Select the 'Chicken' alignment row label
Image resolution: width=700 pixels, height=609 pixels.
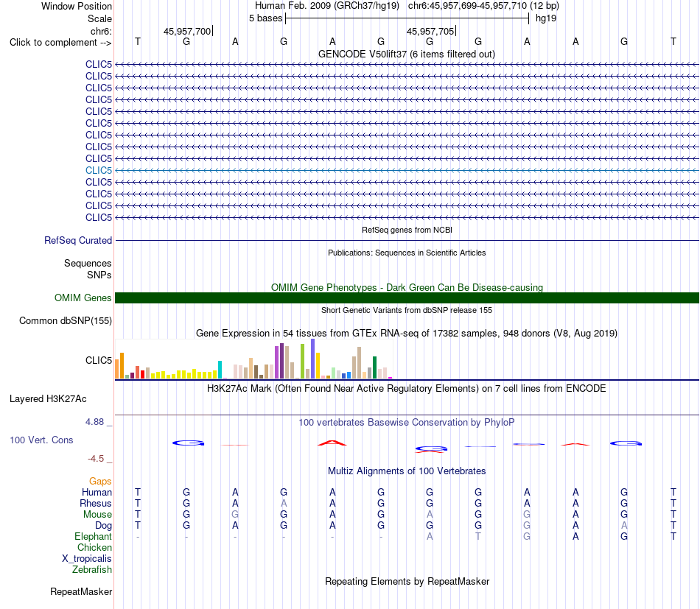94,547
